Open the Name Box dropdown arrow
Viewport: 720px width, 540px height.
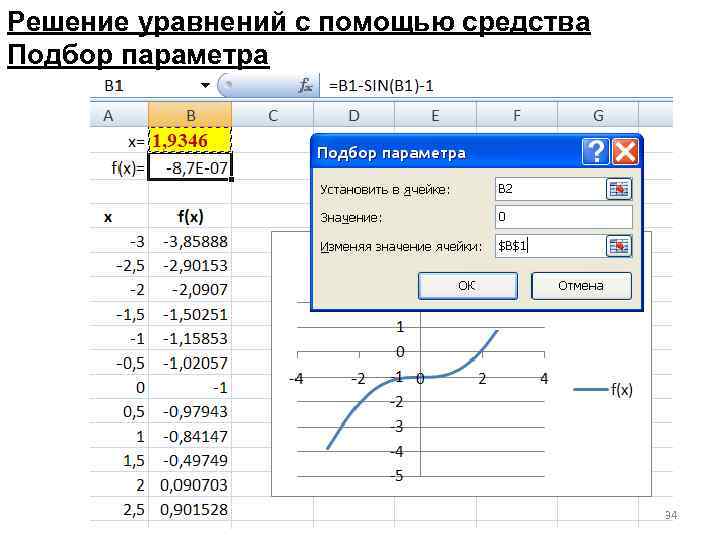tap(205, 85)
